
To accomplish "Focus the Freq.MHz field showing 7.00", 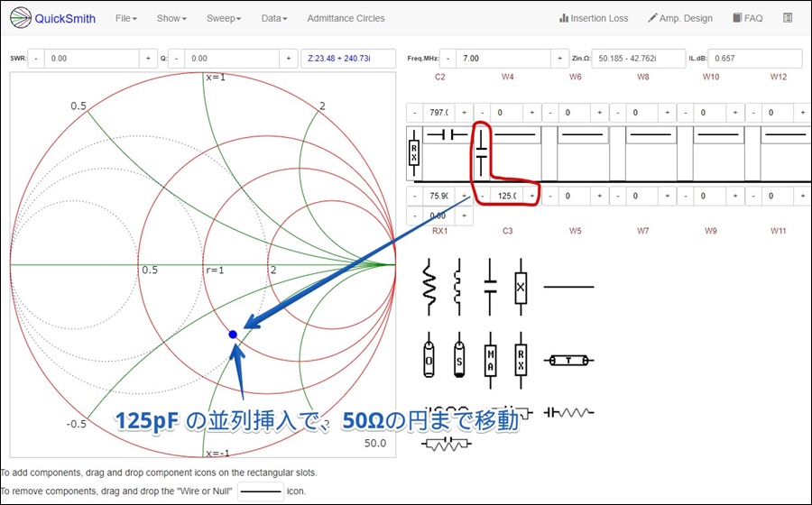I will pos(503,59).
